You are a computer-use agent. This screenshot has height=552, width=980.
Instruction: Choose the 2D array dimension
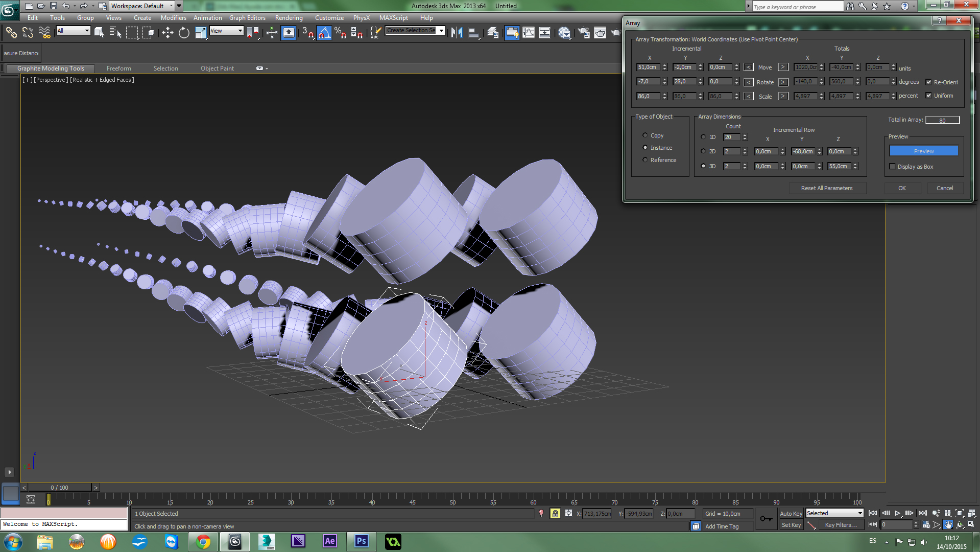click(703, 151)
